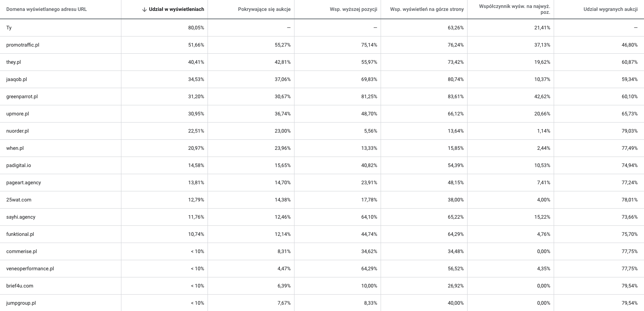Click Wsp. wyświetleń na górze strony header
Screen dimensions: 644x311
[x=427, y=9]
